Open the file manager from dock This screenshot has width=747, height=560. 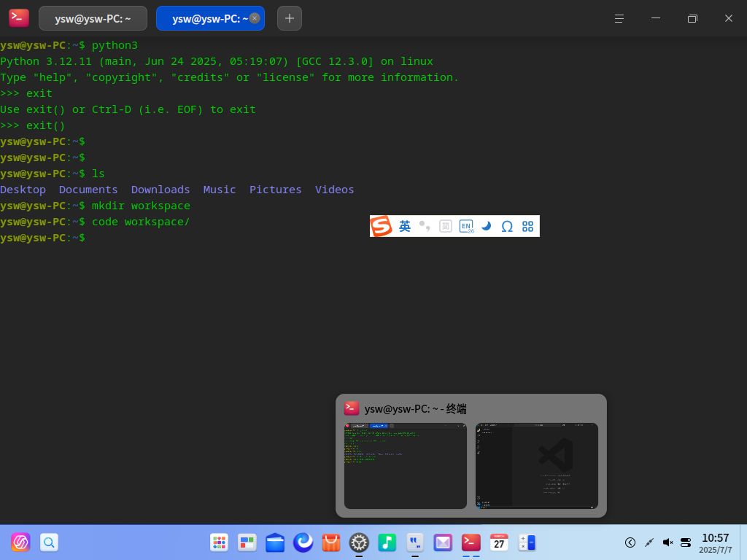point(275,542)
